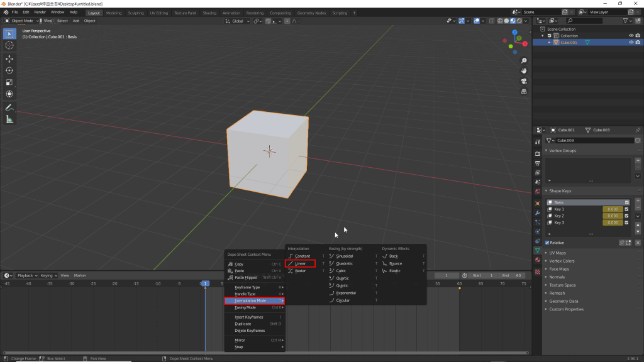The image size is (644, 362).
Task: Enable the snapping magnet icon
Action: click(x=267, y=21)
